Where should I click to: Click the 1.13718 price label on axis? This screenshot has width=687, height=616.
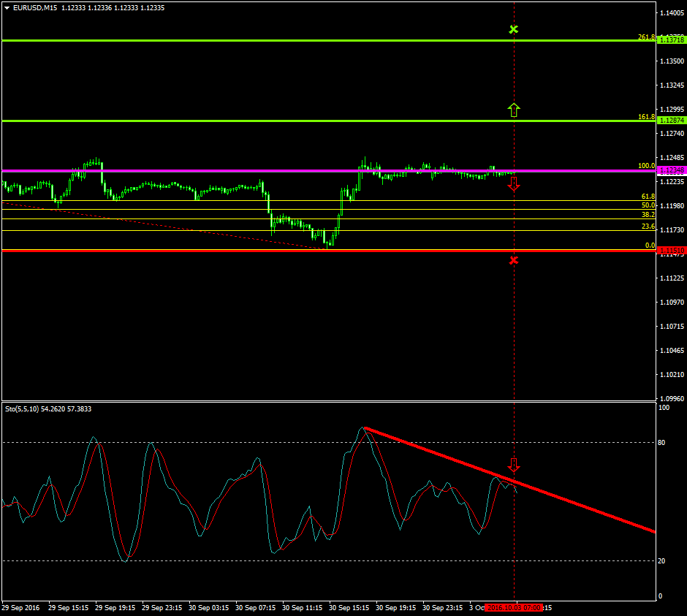pos(671,40)
